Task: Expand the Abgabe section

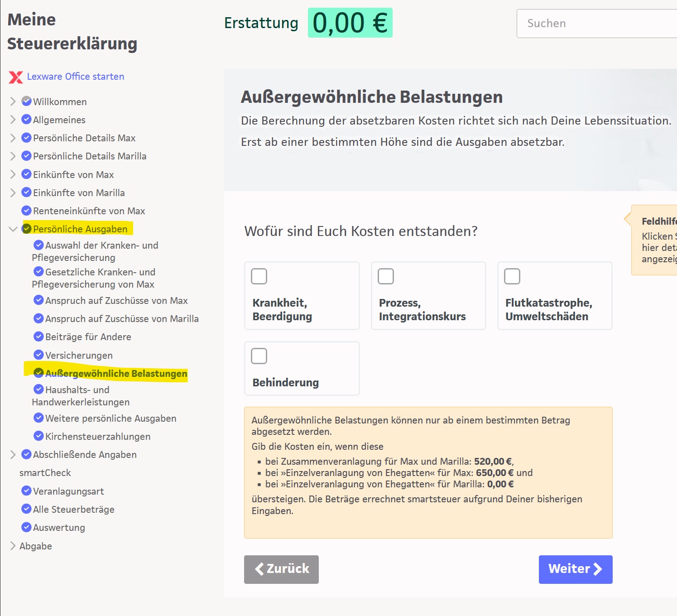Action: click(x=13, y=546)
